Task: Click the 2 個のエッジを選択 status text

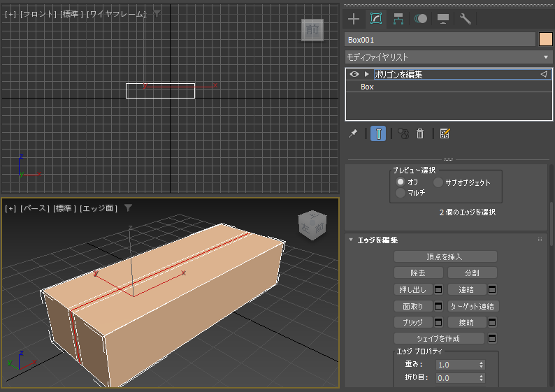Action: 468,212
